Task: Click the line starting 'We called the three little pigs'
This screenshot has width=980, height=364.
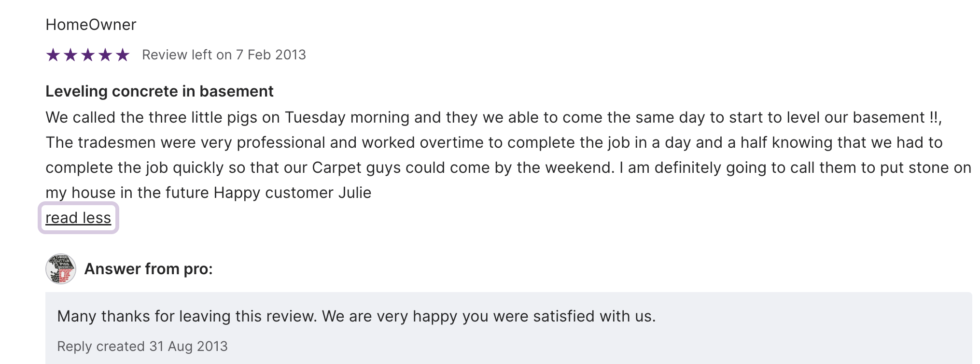Action: pyautogui.click(x=493, y=117)
